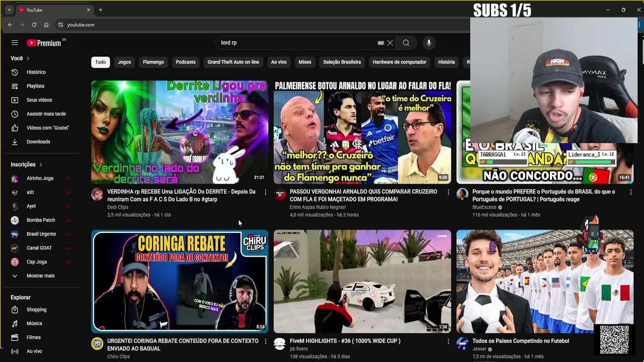Image resolution: width=644 pixels, height=362 pixels.
Task: Open options menu for VERDINHA rp video
Action: (x=266, y=192)
